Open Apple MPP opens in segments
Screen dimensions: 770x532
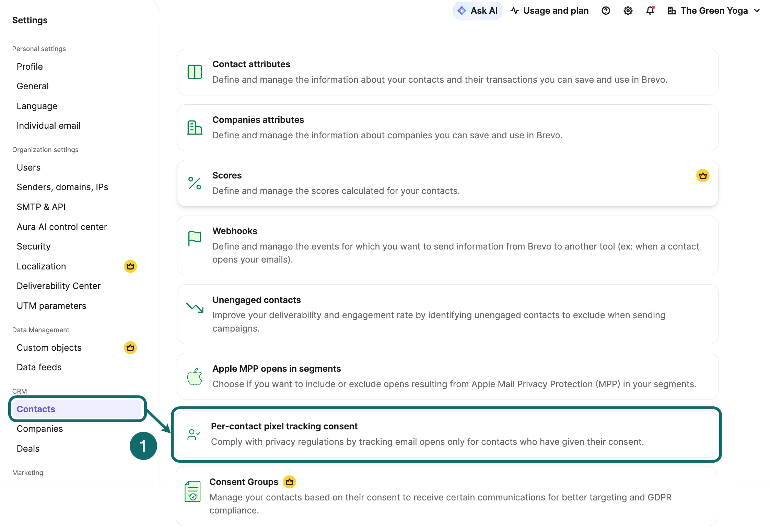coord(447,377)
